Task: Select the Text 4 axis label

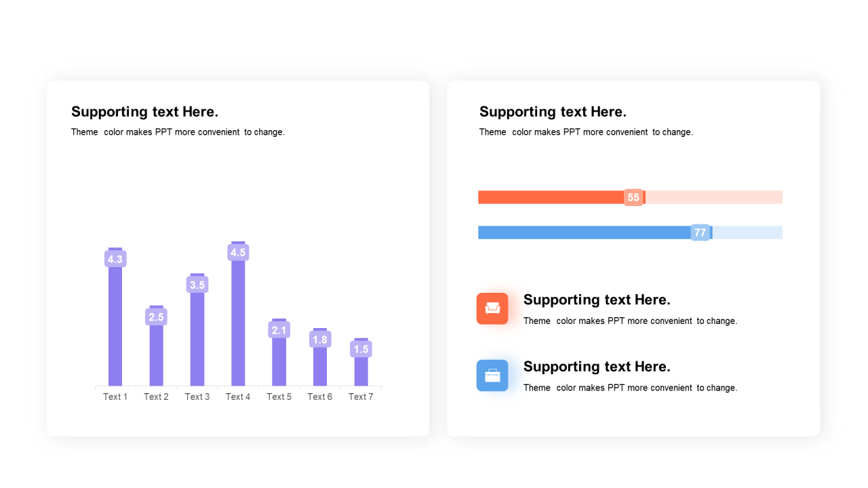Action: click(x=238, y=396)
